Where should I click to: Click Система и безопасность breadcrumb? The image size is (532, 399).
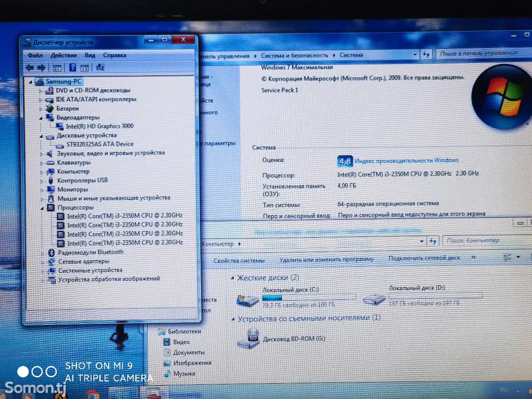tap(294, 56)
